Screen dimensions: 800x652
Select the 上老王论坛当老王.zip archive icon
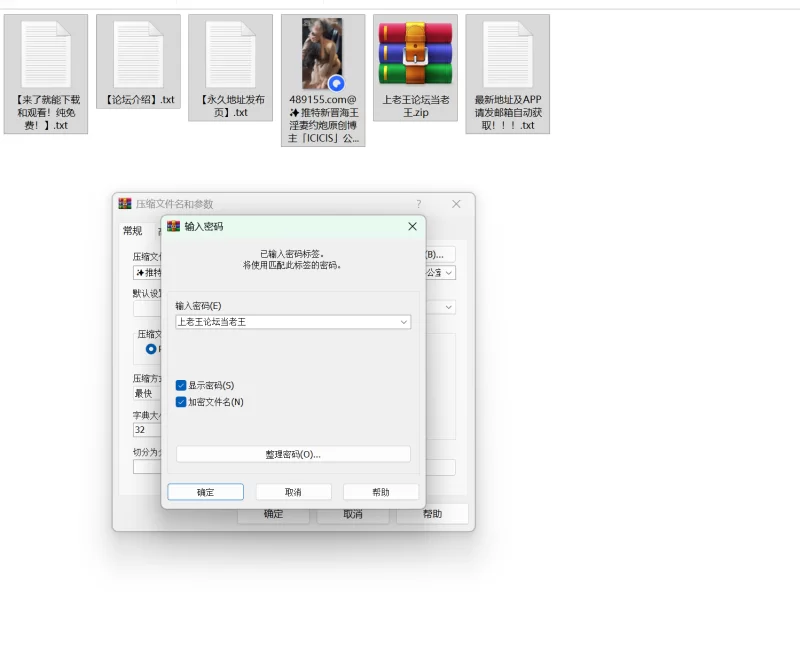pyautogui.click(x=415, y=53)
